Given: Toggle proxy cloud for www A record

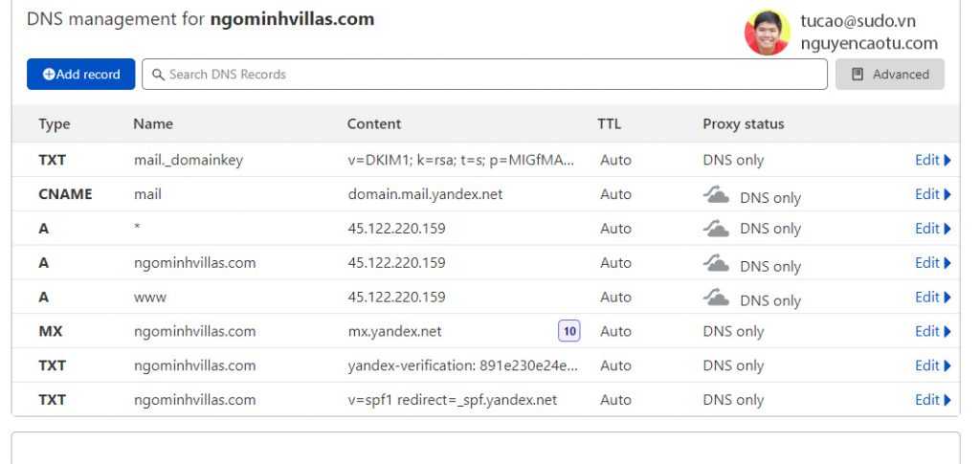Looking at the screenshot, I should 716,298.
